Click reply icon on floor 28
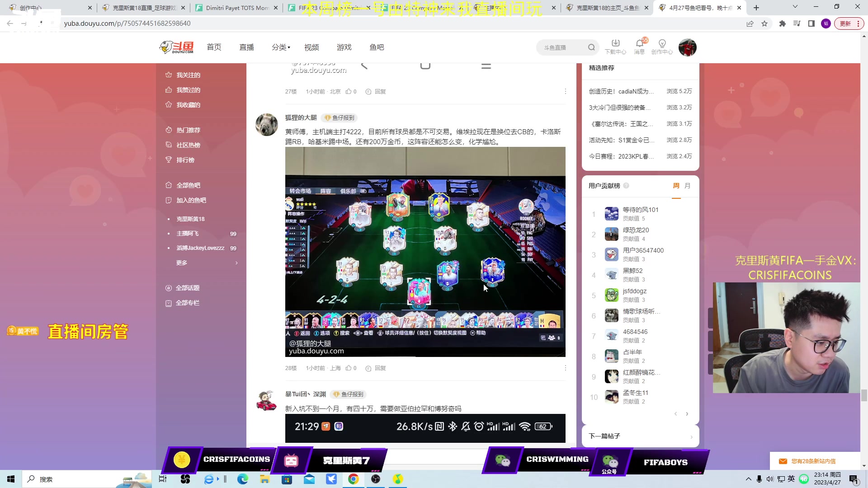Image resolution: width=868 pixels, height=488 pixels. point(368,369)
